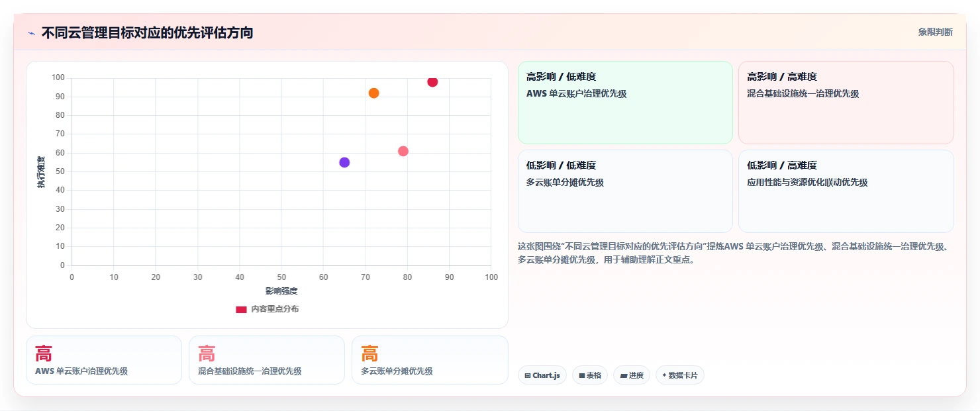Screen dimensions: 980x411
Task: Click the 内容重点分布 legend label
Action: point(275,309)
